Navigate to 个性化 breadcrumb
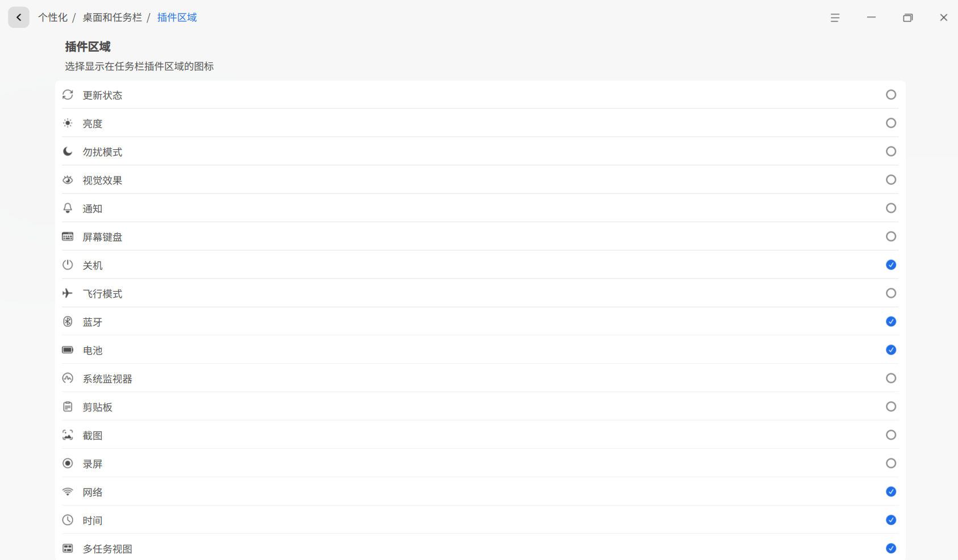Screen dimensions: 958x560 coord(53,18)
